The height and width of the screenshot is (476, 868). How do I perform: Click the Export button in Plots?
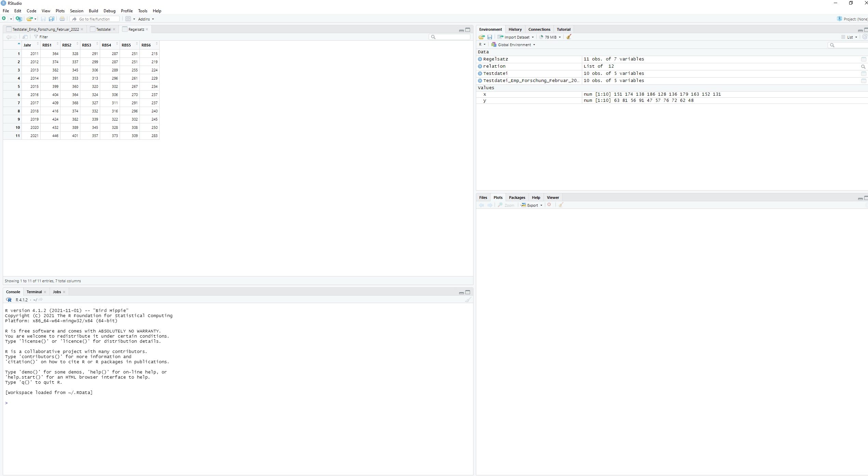(532, 205)
